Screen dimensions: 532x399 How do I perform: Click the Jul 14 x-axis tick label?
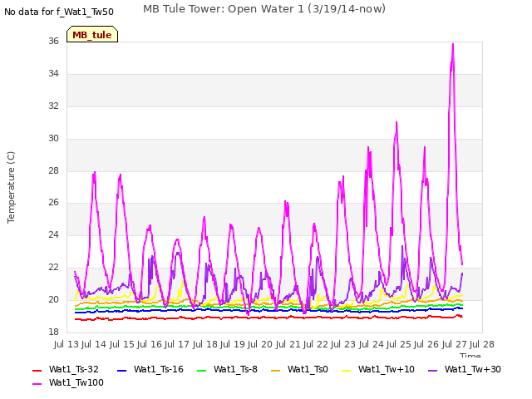94,344
